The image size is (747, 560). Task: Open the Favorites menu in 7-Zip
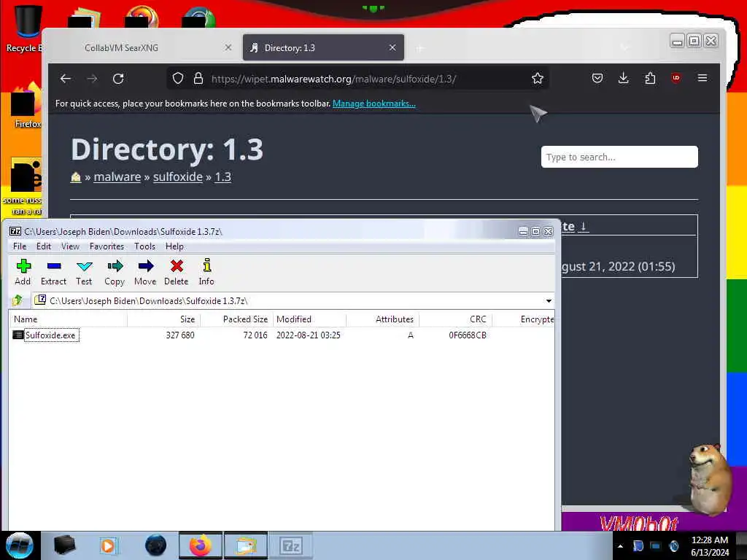click(107, 246)
